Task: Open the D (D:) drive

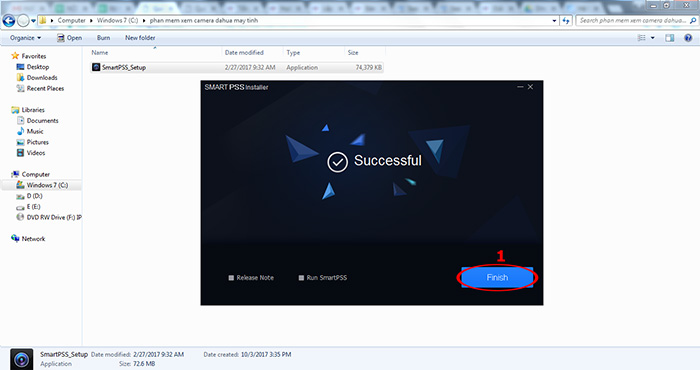Action: click(x=34, y=196)
